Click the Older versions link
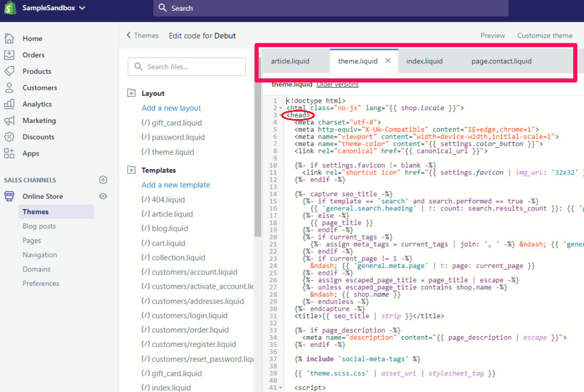This screenshot has width=584, height=392. pos(338,84)
